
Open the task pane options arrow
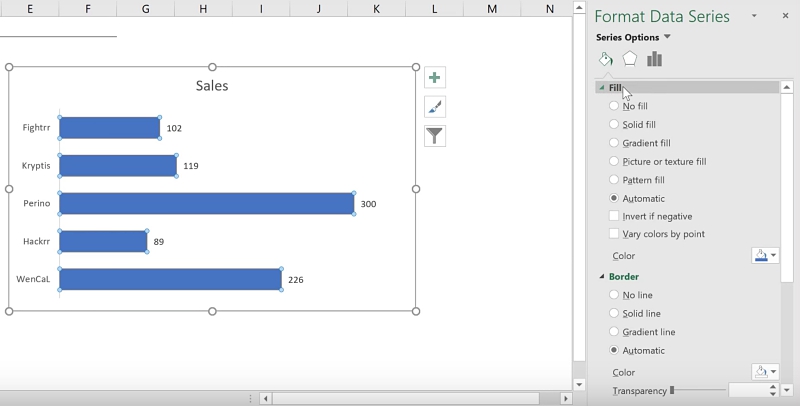click(x=754, y=16)
